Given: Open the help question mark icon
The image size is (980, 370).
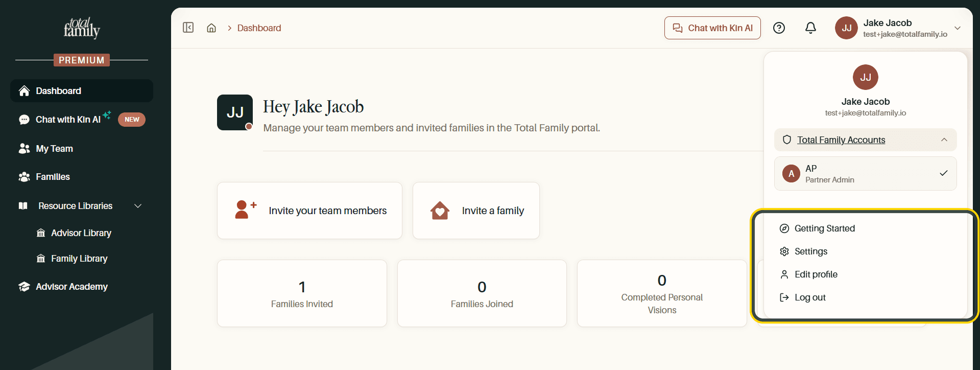Looking at the screenshot, I should [x=779, y=28].
